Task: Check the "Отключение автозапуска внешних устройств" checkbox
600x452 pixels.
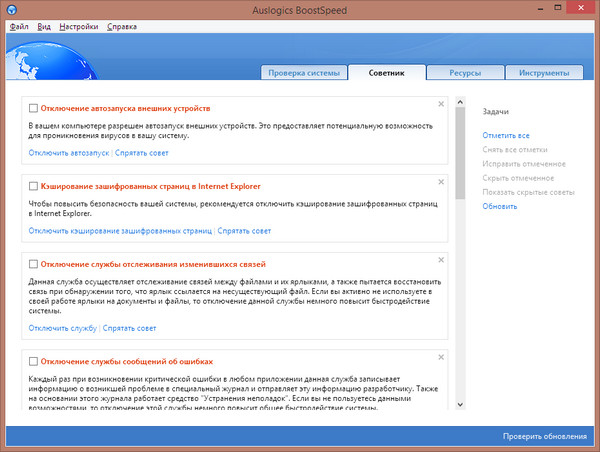Action: click(x=34, y=108)
